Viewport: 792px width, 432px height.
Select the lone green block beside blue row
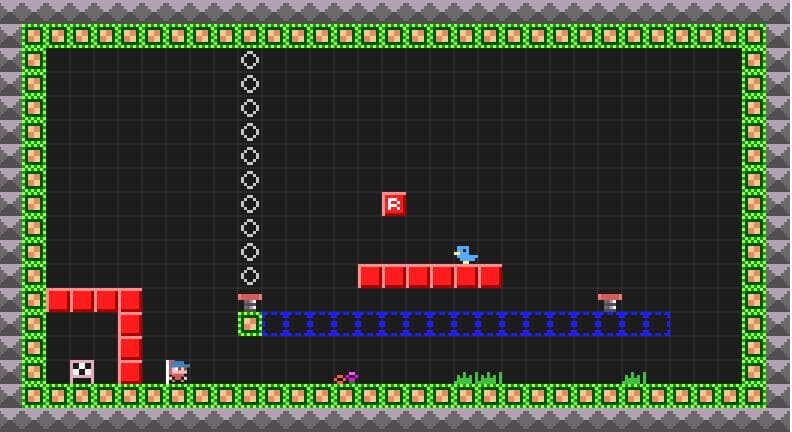tap(250, 324)
